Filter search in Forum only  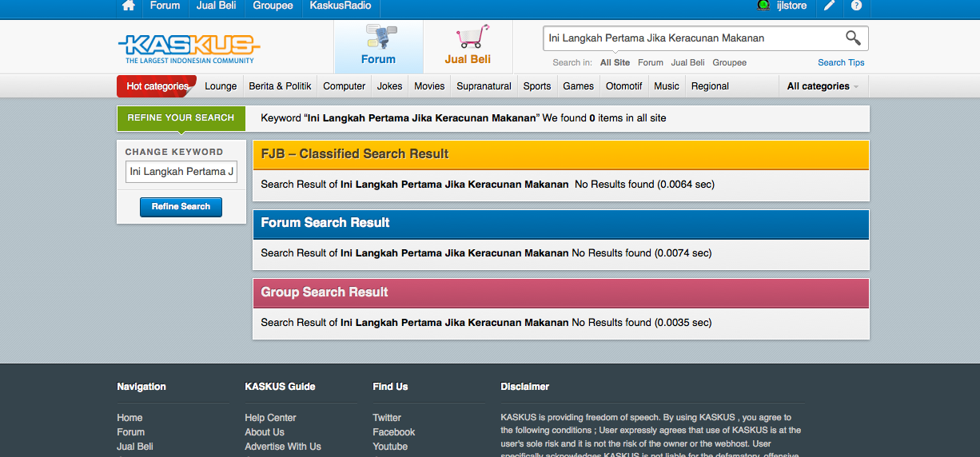[651, 62]
